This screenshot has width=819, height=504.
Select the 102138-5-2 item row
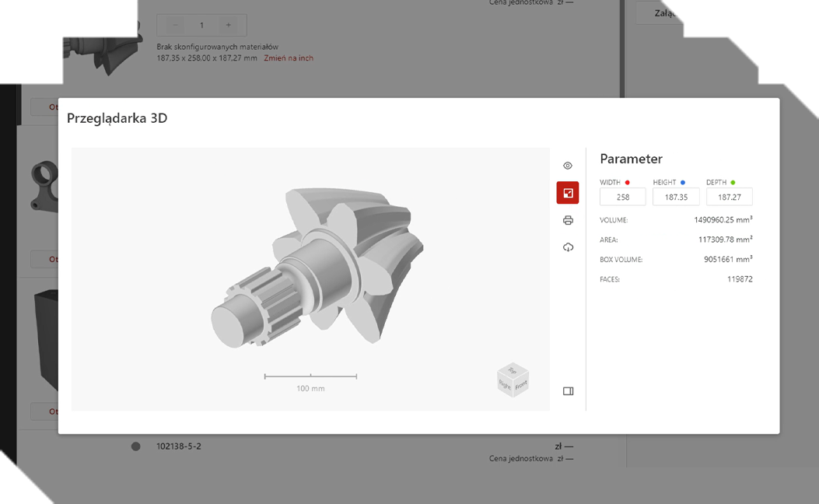[178, 446]
